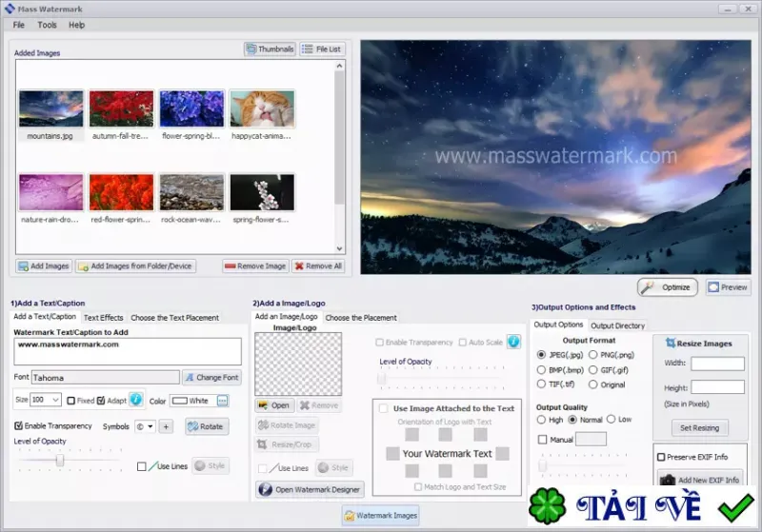This screenshot has height=532, width=762.
Task: Open the Tools menu
Action: click(x=47, y=25)
